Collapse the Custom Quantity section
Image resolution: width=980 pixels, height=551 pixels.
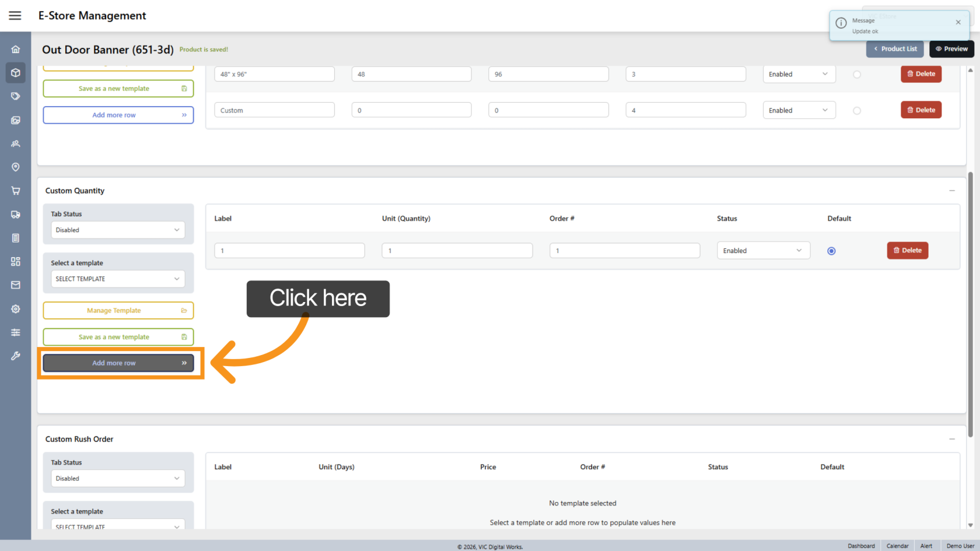[x=951, y=191]
